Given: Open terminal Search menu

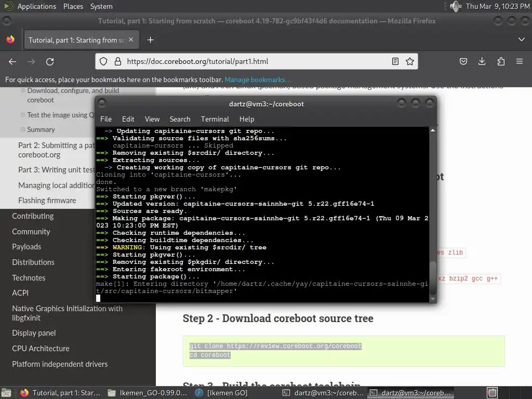Looking at the screenshot, I should pyautogui.click(x=180, y=119).
